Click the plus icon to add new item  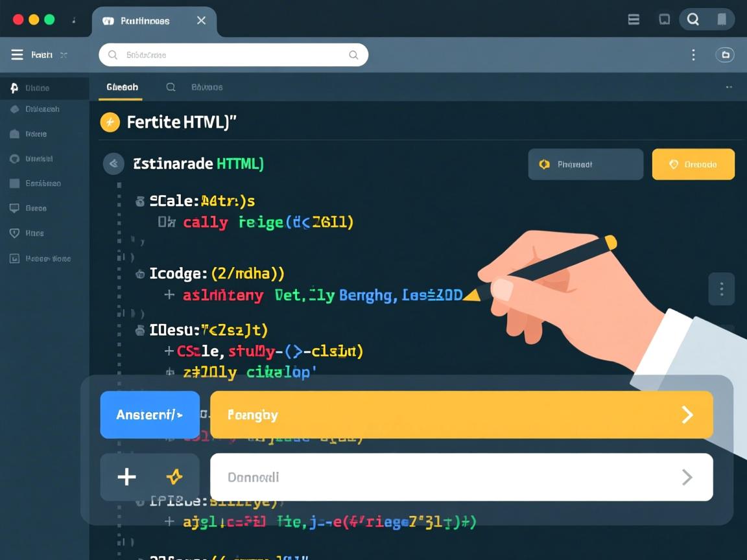[126, 477]
